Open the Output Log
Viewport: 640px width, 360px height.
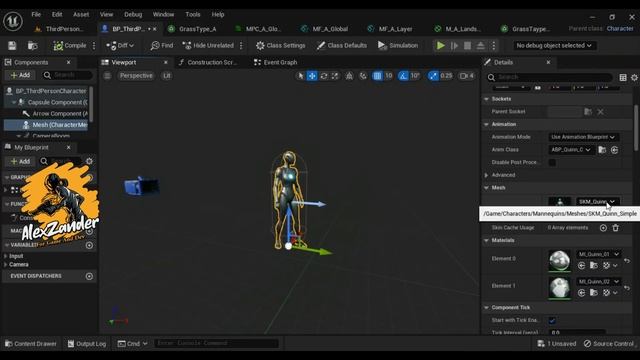tap(87, 344)
